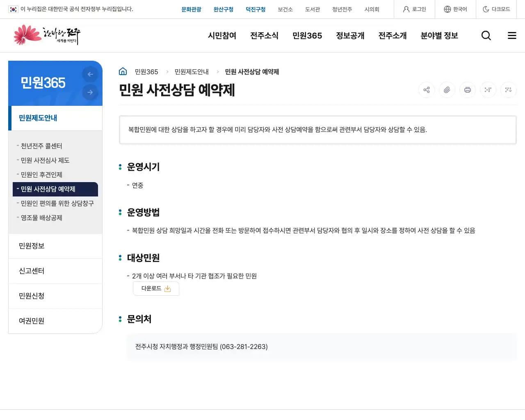
Task: Click the braille download icon
Action: 509,90
